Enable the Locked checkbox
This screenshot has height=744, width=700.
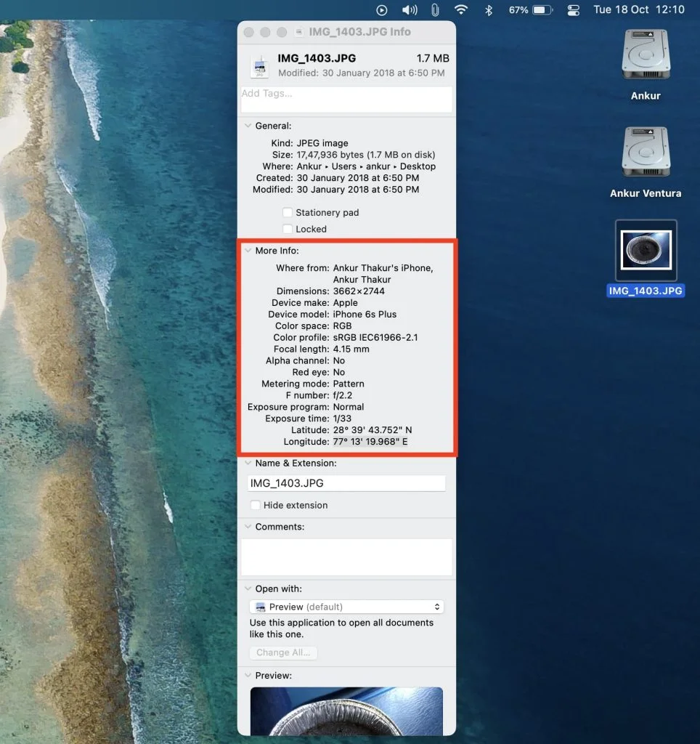pos(288,229)
